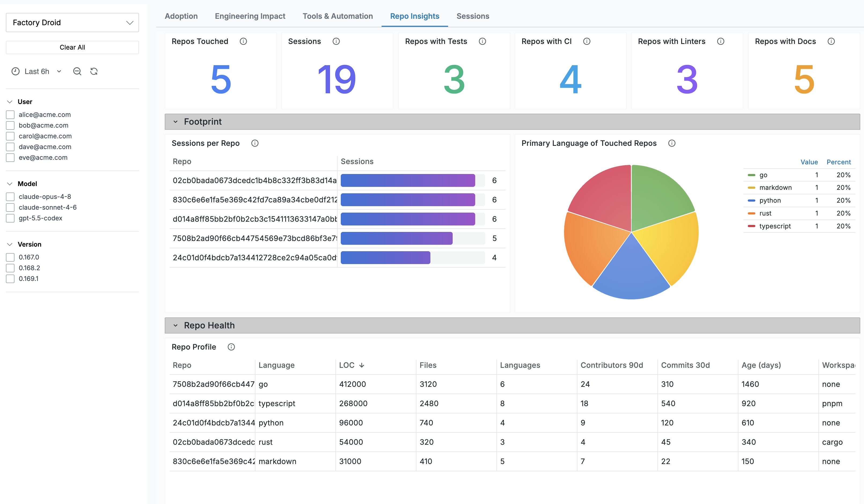Open info icon beside Sessions stat
Image resolution: width=864 pixels, height=504 pixels.
click(336, 42)
